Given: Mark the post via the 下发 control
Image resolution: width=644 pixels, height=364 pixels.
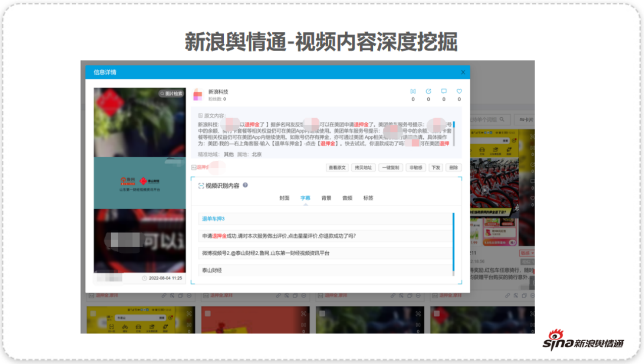Looking at the screenshot, I should click(x=435, y=167).
